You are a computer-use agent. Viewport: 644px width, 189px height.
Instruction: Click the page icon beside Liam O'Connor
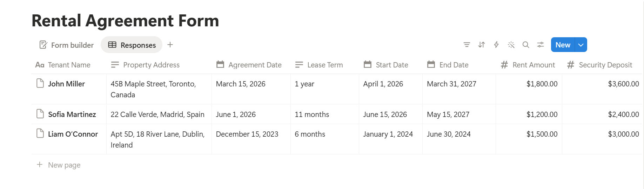(x=40, y=134)
